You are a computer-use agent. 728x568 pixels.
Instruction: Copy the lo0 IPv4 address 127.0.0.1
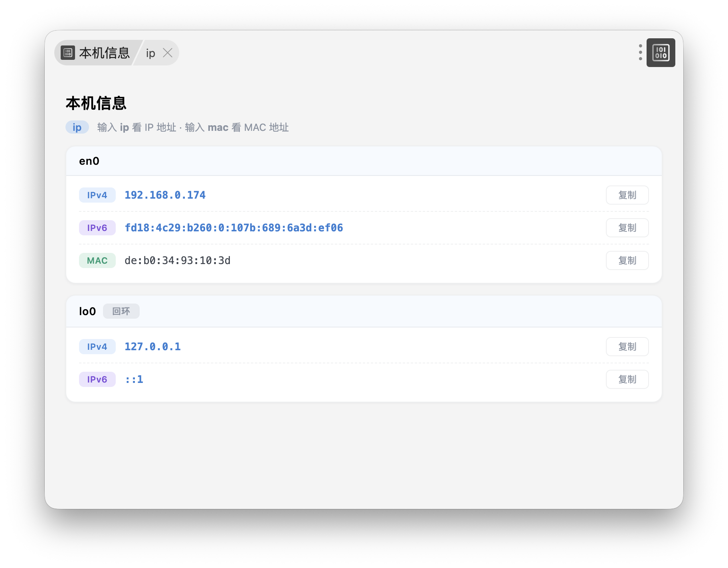(x=627, y=347)
